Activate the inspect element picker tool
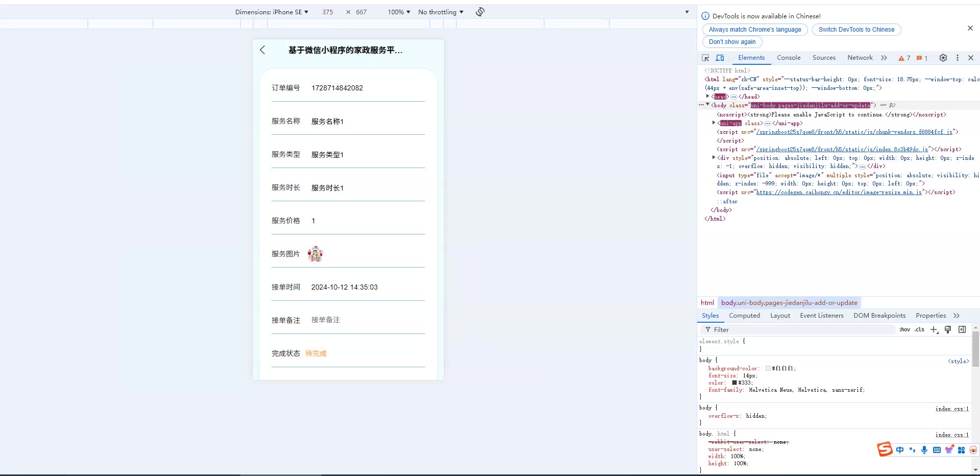The height and width of the screenshot is (476, 980). (x=705, y=58)
